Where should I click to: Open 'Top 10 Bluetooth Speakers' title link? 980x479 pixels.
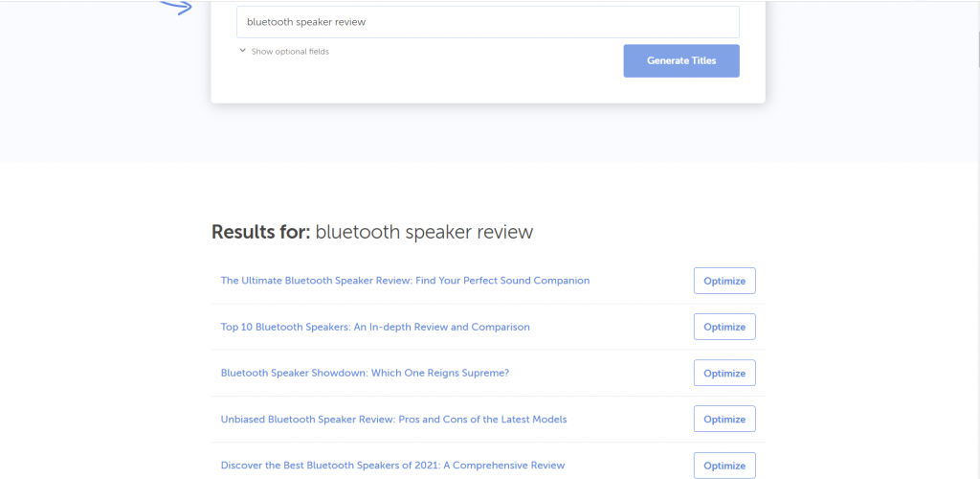pyautogui.click(x=375, y=327)
